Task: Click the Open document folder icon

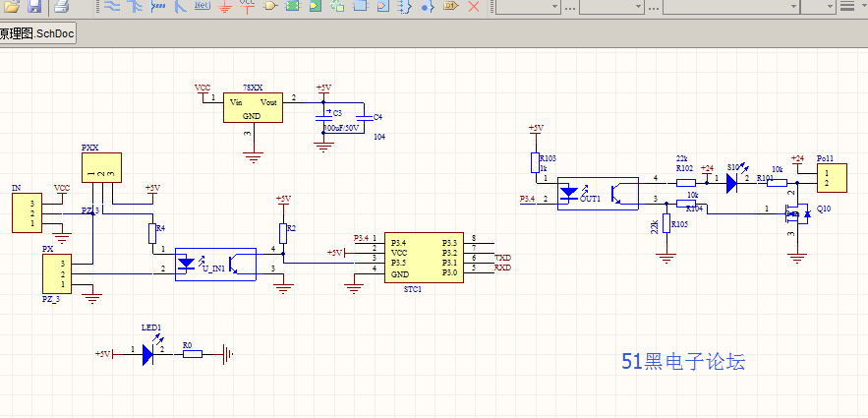Action: point(12,7)
